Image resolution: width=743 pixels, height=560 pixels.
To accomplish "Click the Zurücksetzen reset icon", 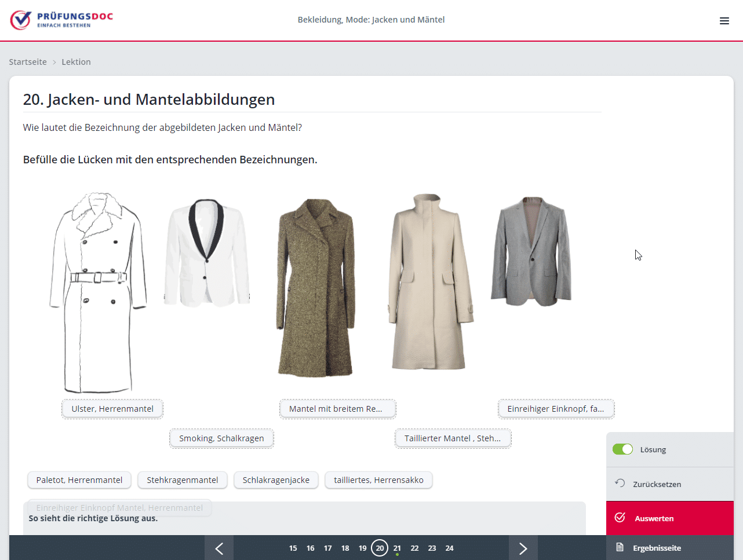I will tap(620, 484).
